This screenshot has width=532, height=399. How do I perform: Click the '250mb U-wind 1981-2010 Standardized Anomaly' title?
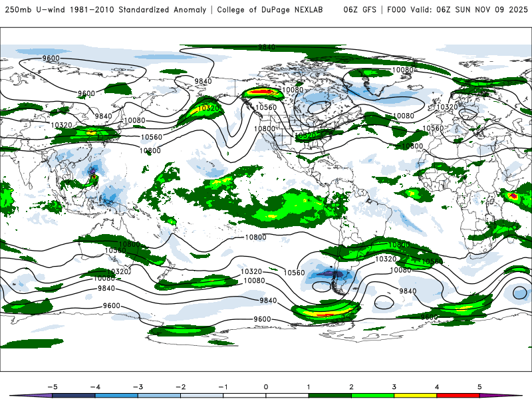point(106,9)
